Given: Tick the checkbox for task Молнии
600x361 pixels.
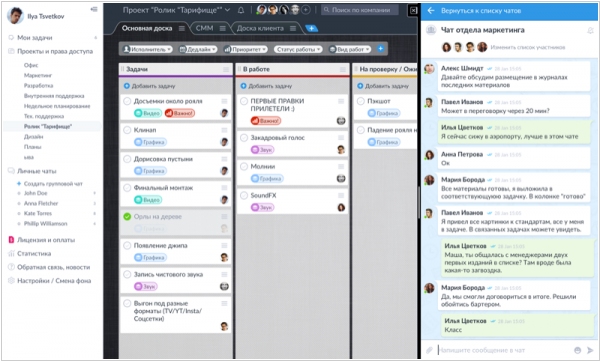Looking at the screenshot, I should (244, 167).
